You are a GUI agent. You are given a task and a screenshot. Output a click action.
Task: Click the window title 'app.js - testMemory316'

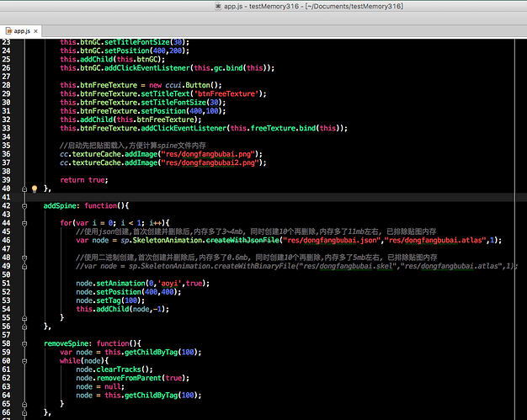262,6
